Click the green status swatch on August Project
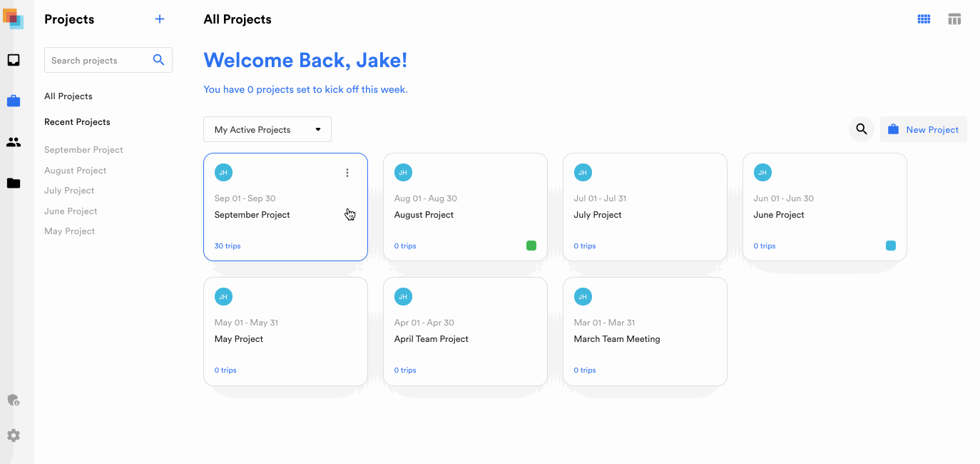 coord(531,245)
